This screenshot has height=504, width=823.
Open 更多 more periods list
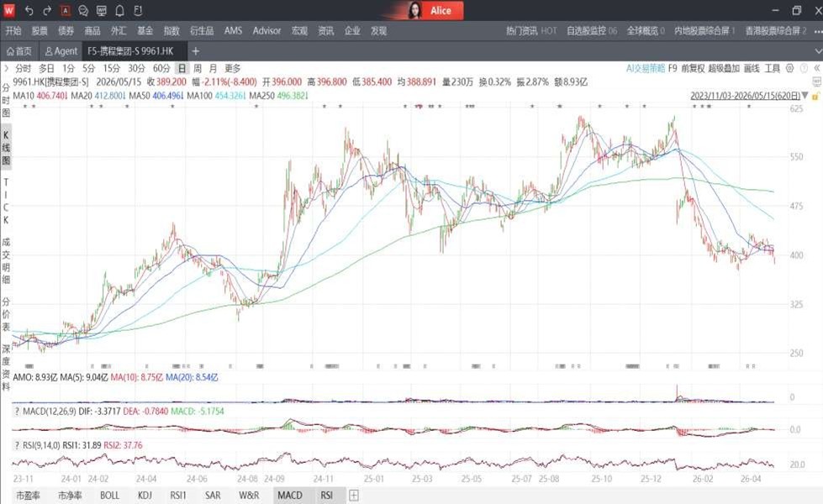click(x=232, y=68)
